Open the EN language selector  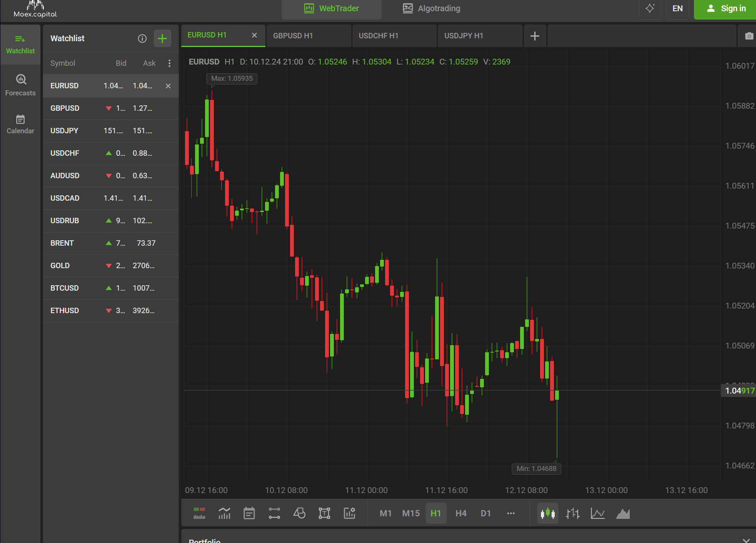pos(677,9)
